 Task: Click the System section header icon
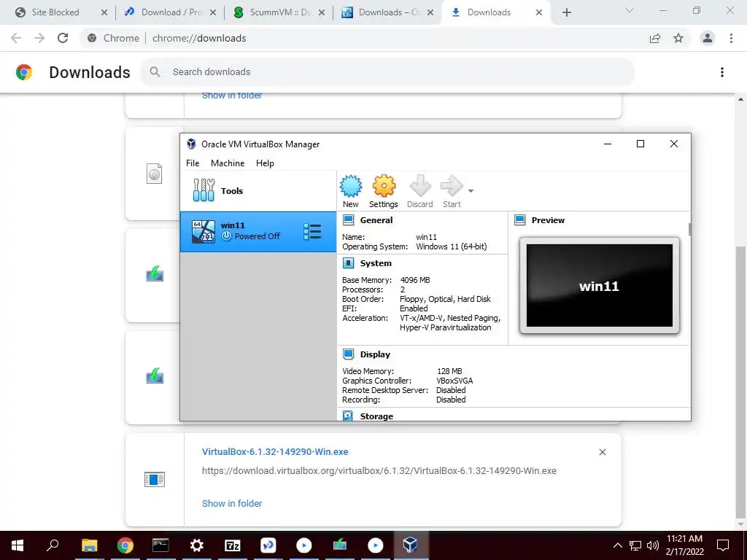pyautogui.click(x=348, y=262)
